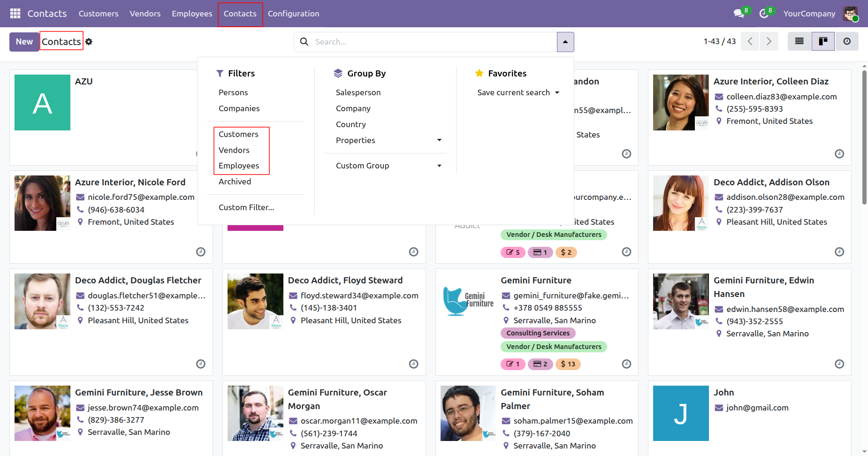Image resolution: width=868 pixels, height=456 pixels.
Task: Open activity clock on Colleen Diaz card
Action: (x=839, y=154)
